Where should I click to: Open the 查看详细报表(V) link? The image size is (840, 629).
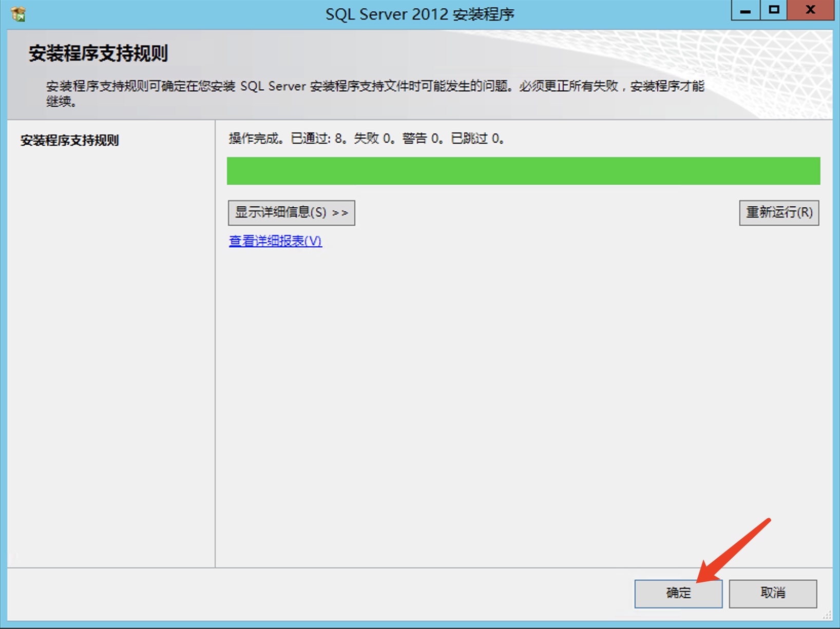[275, 241]
